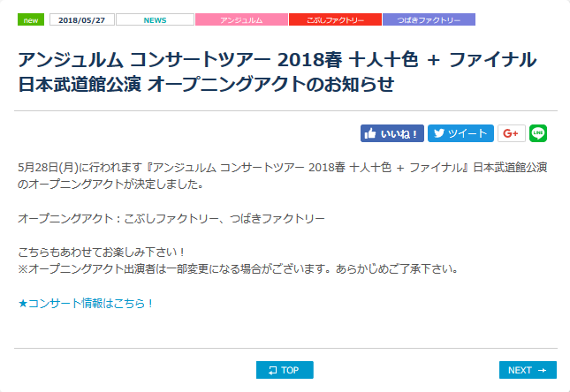
Task: Click the article headline アンジュルム コンサートツアー
Action: 277,72
